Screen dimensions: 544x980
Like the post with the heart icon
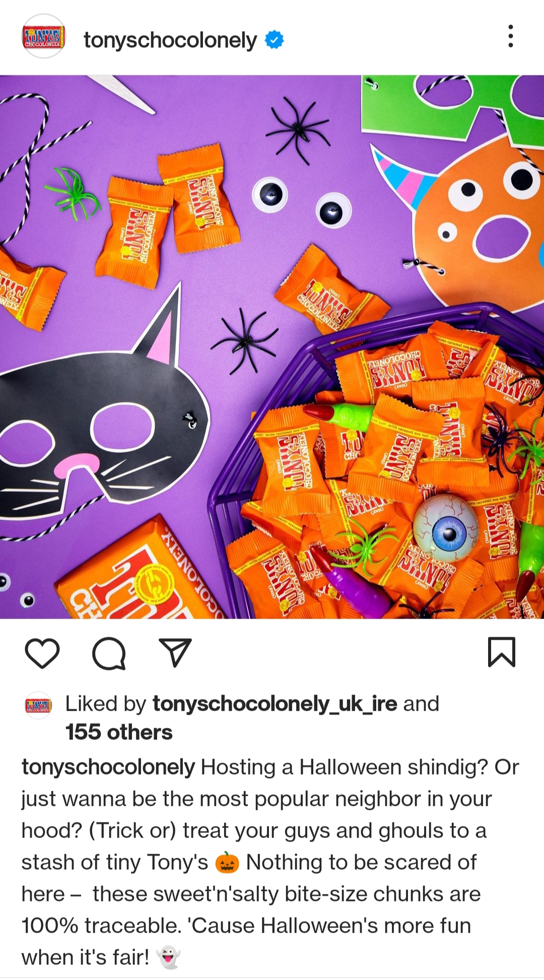pos(42,653)
